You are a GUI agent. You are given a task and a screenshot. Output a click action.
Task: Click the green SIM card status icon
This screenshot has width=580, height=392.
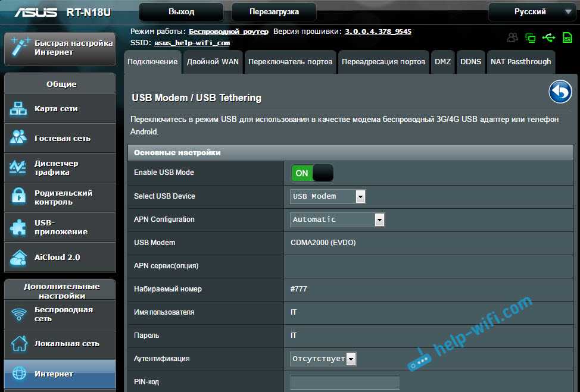[x=567, y=38]
